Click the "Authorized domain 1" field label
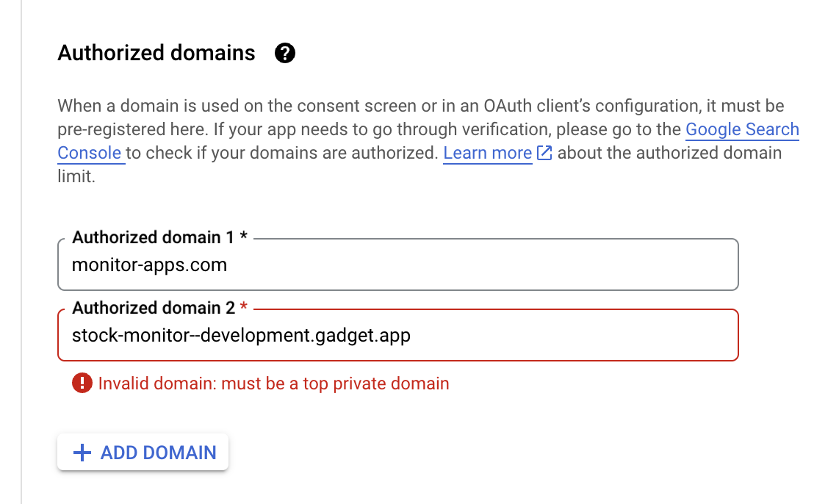 (153, 238)
